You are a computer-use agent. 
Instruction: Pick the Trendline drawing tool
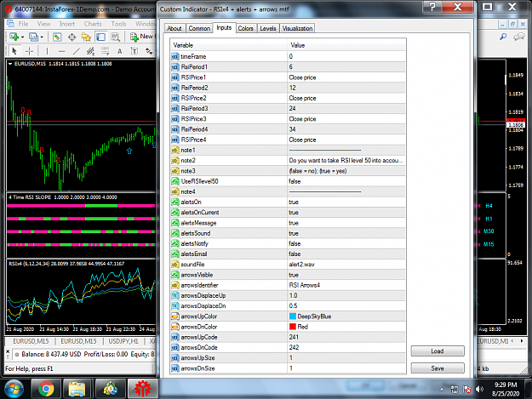[77, 51]
